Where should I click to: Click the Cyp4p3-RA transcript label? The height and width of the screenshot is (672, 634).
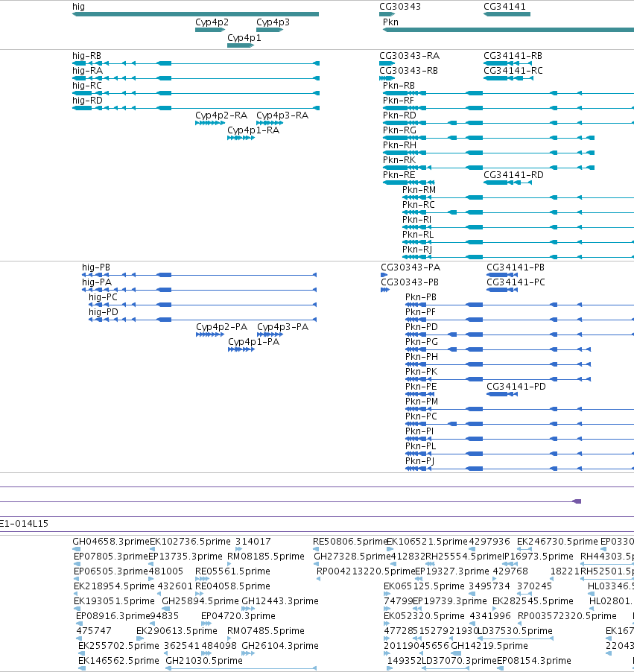click(282, 115)
